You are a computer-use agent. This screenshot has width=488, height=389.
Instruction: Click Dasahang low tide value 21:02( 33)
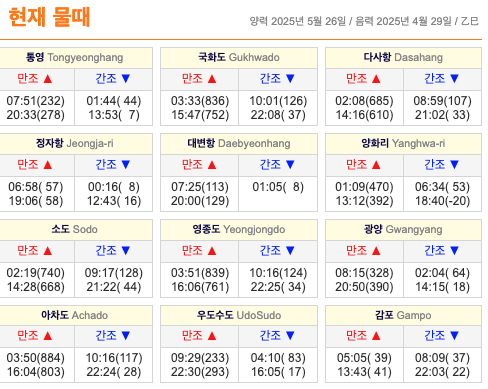coord(442,115)
